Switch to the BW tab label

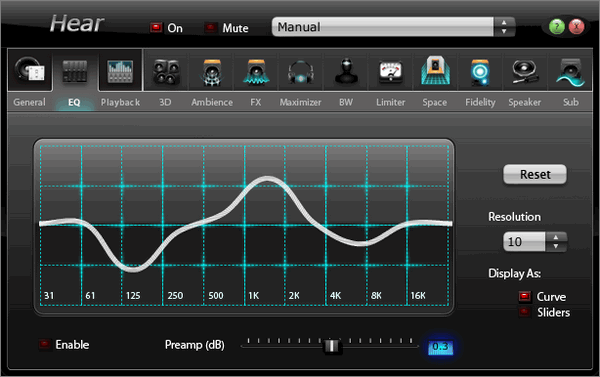[346, 102]
